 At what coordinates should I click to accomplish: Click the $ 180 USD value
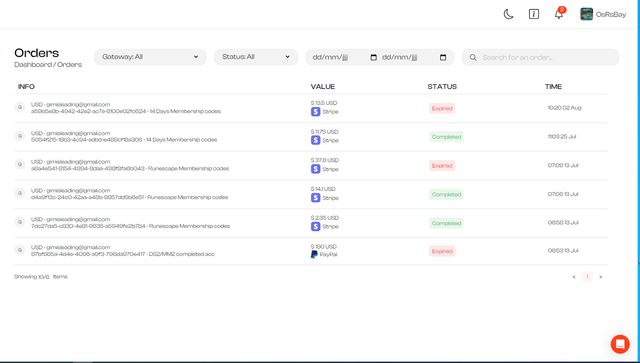[x=324, y=246]
